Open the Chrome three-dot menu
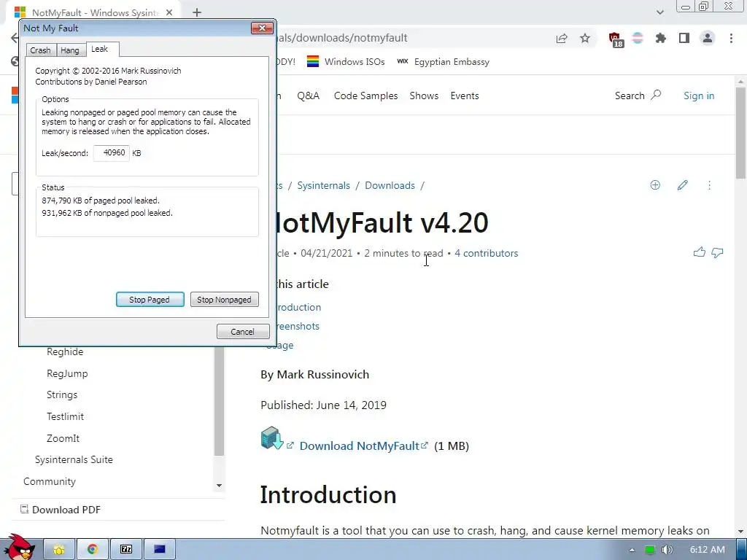This screenshot has height=560, width=747. click(731, 38)
